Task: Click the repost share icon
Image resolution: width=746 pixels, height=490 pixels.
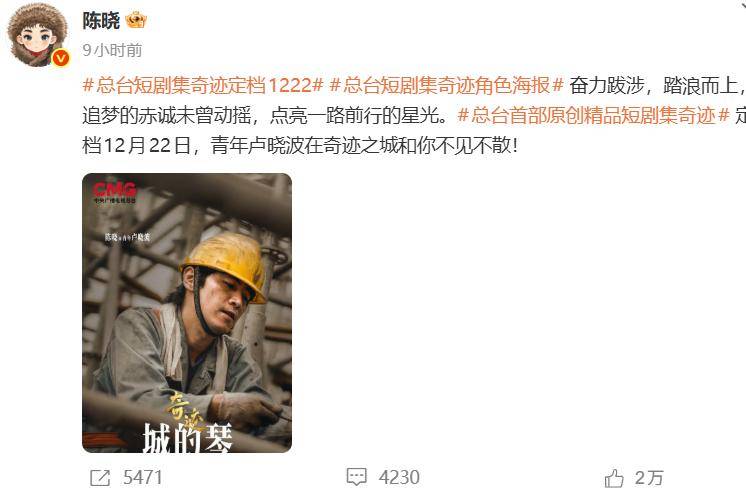Action: pyautogui.click(x=100, y=478)
